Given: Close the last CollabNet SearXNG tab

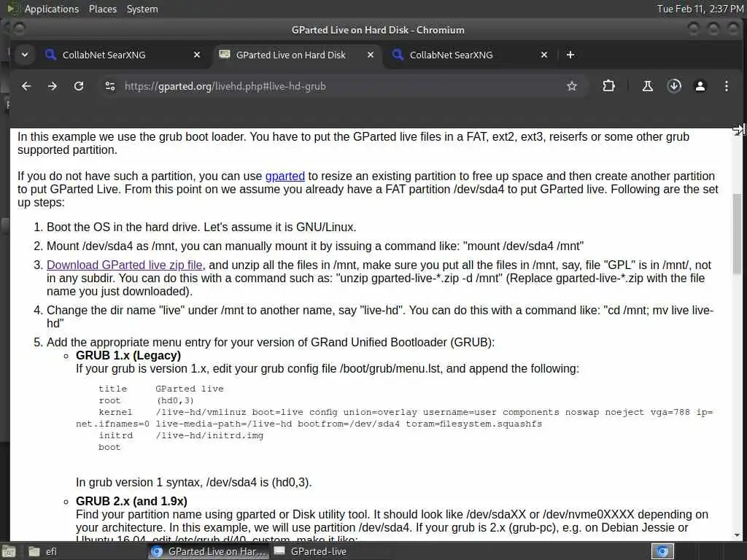Looking at the screenshot, I should point(544,55).
